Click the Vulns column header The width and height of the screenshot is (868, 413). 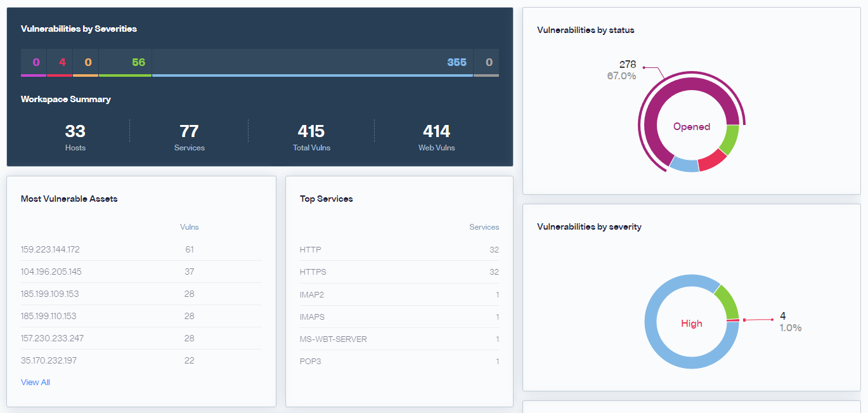[189, 227]
